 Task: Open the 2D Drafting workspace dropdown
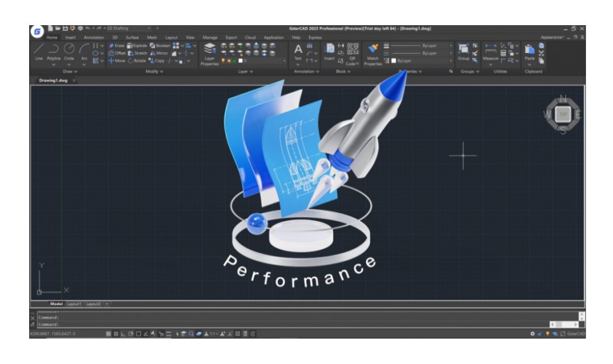[128, 28]
